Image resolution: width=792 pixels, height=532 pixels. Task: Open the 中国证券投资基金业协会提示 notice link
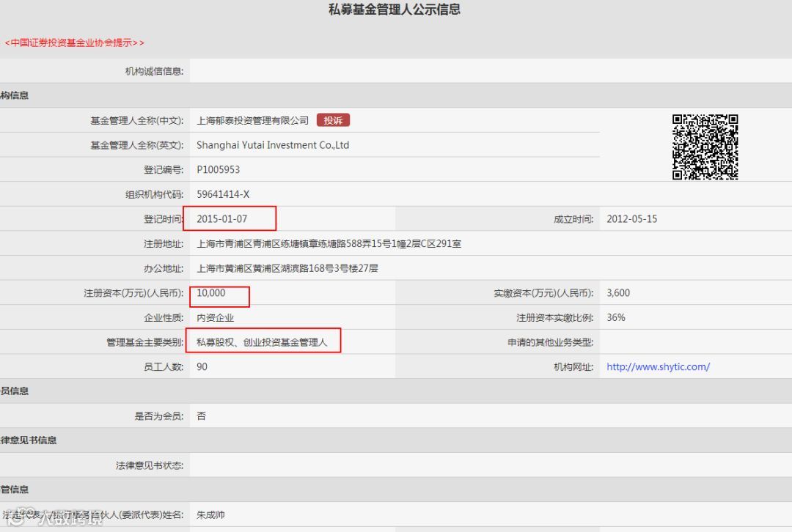[x=74, y=43]
